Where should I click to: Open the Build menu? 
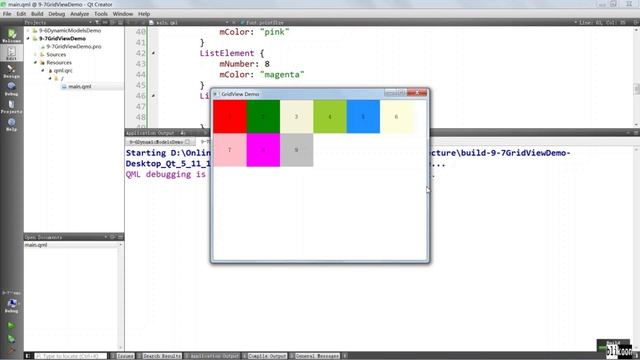click(x=37, y=14)
